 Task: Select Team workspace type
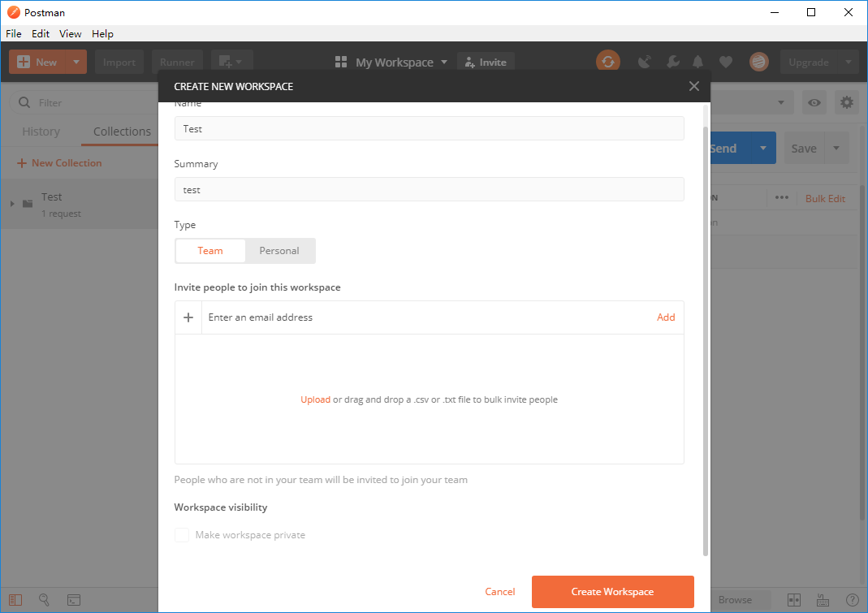click(210, 251)
